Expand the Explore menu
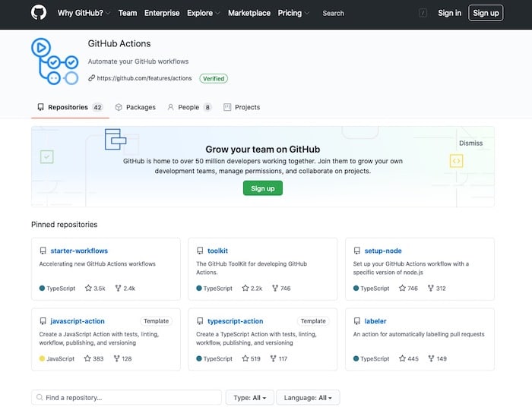This screenshot has width=532, height=410. [x=203, y=13]
